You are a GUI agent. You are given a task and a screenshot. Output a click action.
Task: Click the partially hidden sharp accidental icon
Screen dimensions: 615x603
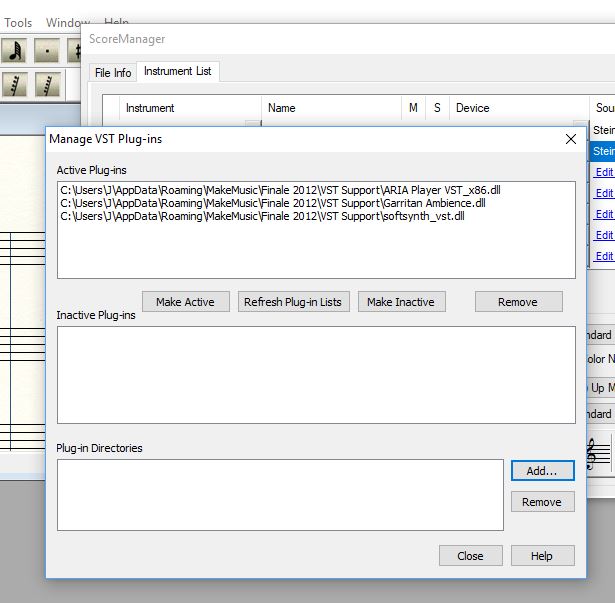75,51
